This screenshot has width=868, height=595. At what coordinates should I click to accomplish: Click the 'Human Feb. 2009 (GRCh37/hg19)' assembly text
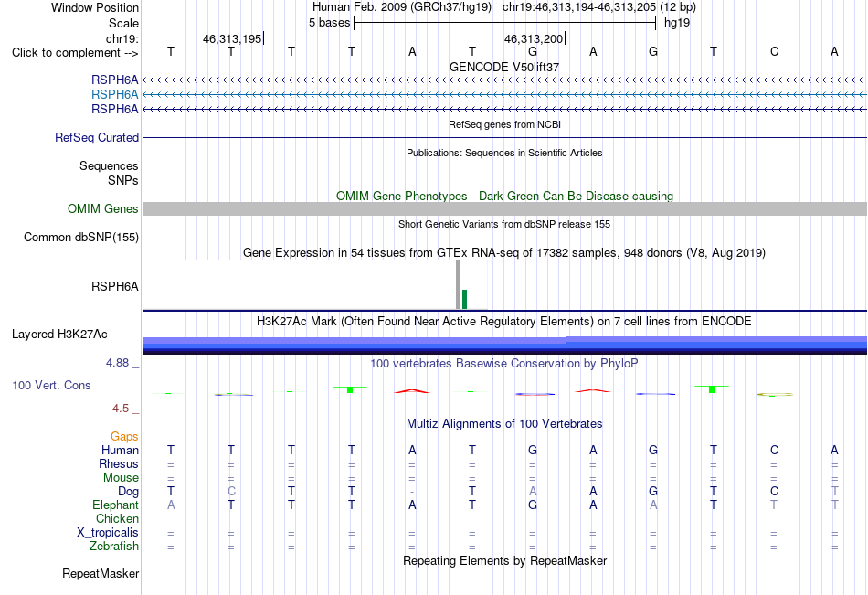point(402,7)
